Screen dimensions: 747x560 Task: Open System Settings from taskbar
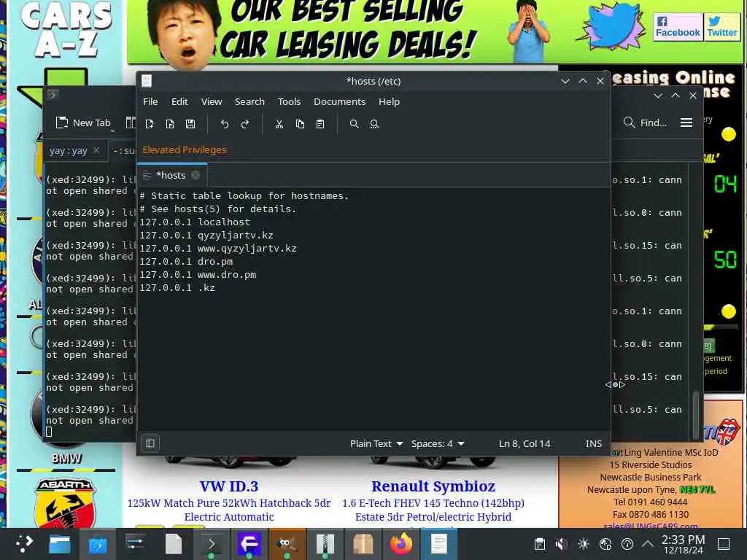(x=135, y=544)
